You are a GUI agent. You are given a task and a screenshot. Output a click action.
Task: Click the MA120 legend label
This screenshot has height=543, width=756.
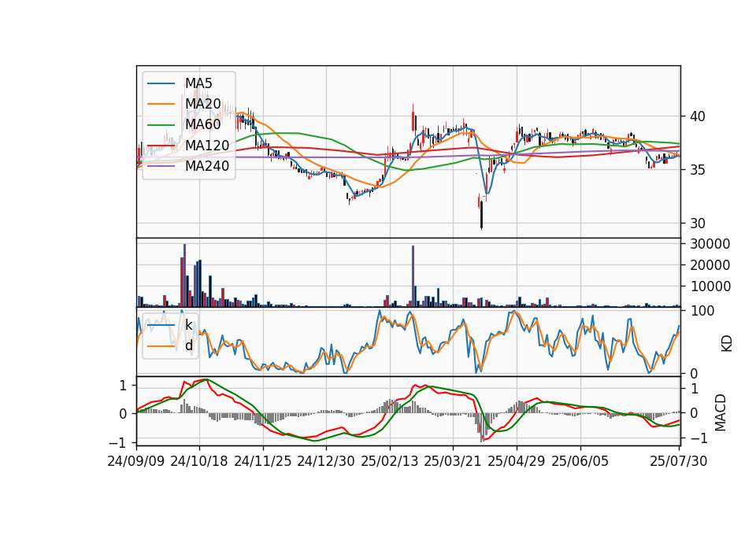pyautogui.click(x=207, y=146)
